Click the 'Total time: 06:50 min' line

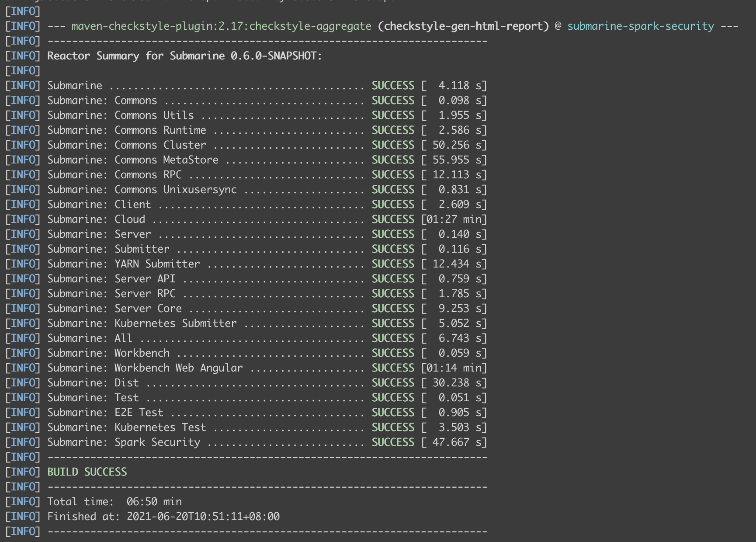(x=114, y=502)
